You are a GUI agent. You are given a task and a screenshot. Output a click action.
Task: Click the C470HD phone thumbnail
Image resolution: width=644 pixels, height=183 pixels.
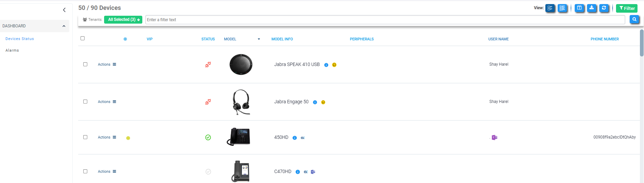(241, 171)
